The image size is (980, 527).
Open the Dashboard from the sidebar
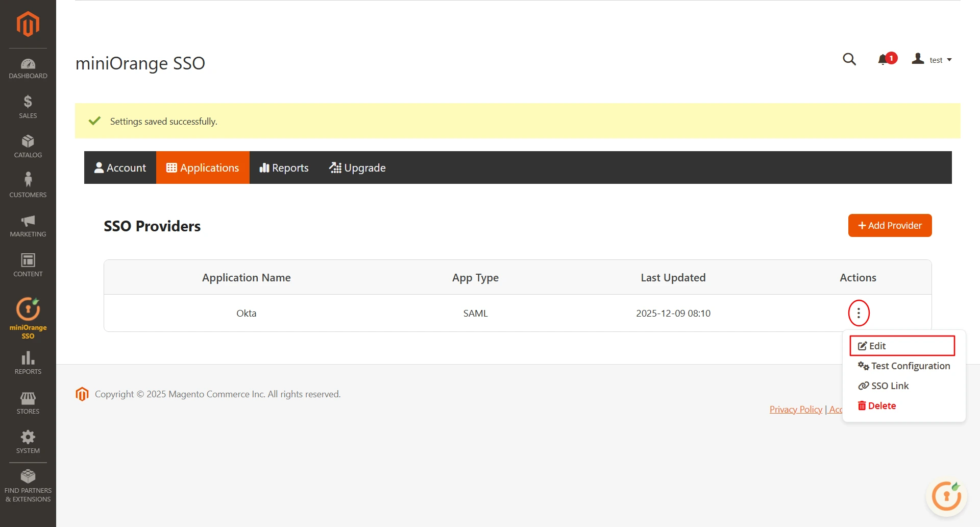pos(28,68)
